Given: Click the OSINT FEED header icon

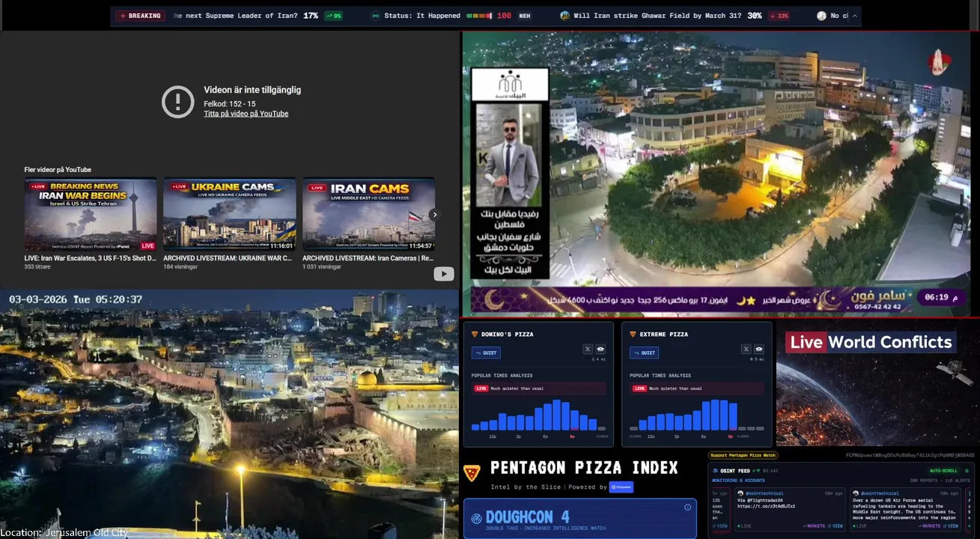Looking at the screenshot, I should click(x=716, y=471).
